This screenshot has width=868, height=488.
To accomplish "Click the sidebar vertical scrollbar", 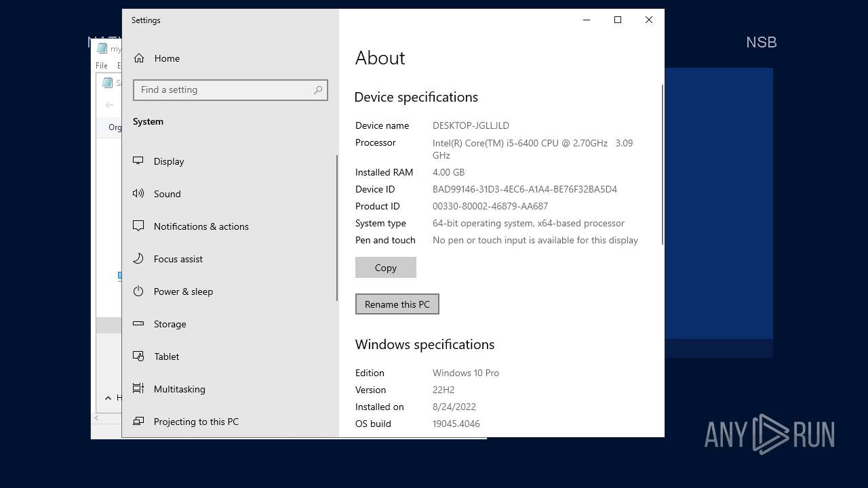I will pos(337,228).
